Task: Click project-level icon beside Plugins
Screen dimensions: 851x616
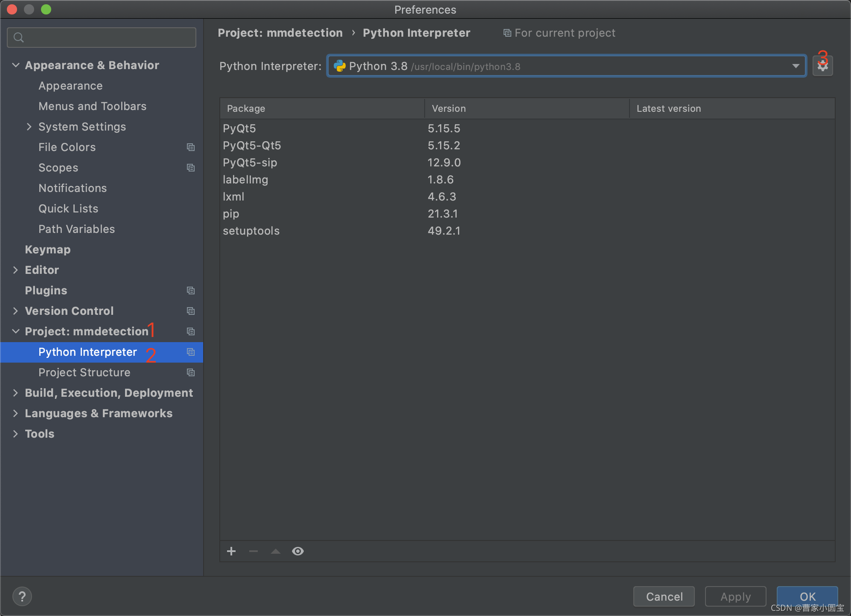Action: (191, 291)
